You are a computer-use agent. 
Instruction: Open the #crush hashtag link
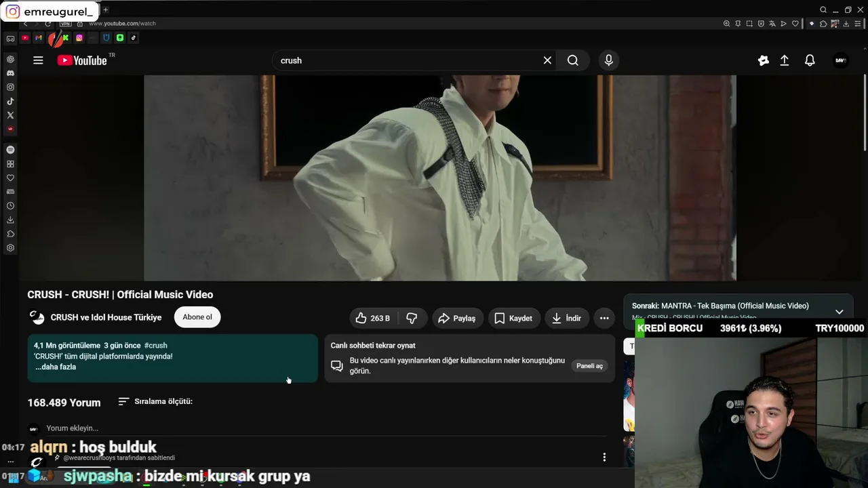pos(155,346)
